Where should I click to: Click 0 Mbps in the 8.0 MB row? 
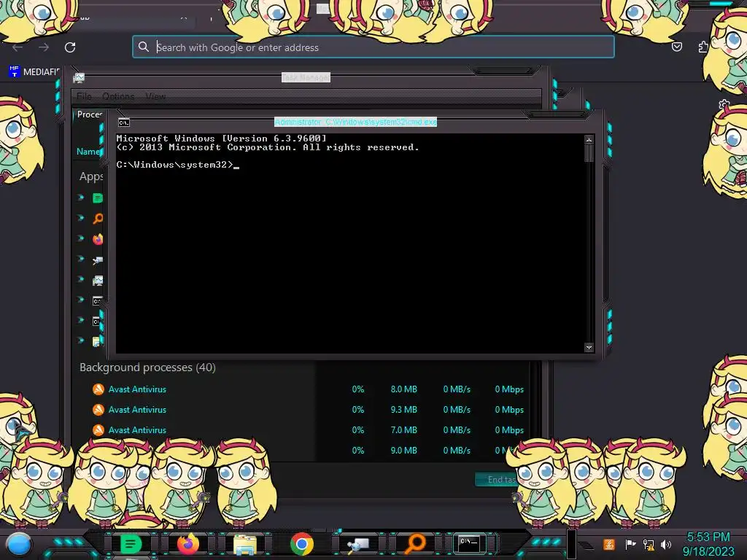pos(508,389)
